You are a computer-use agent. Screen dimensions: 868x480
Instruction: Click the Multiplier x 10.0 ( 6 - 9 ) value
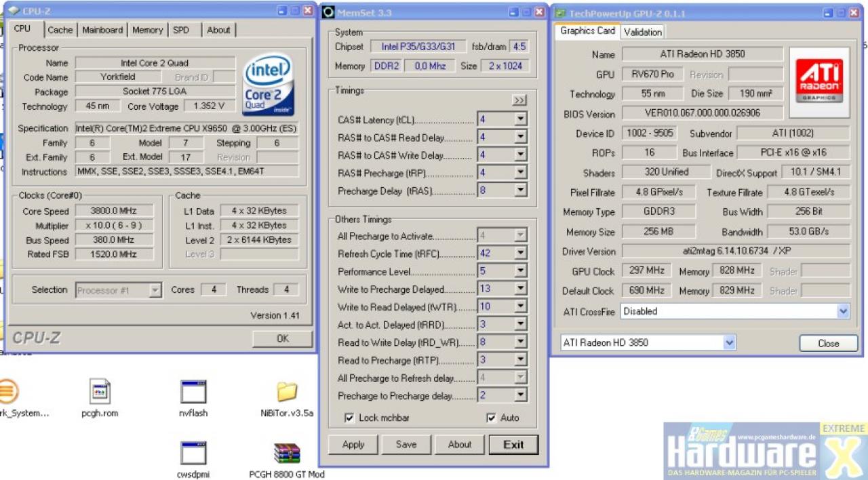coord(114,226)
